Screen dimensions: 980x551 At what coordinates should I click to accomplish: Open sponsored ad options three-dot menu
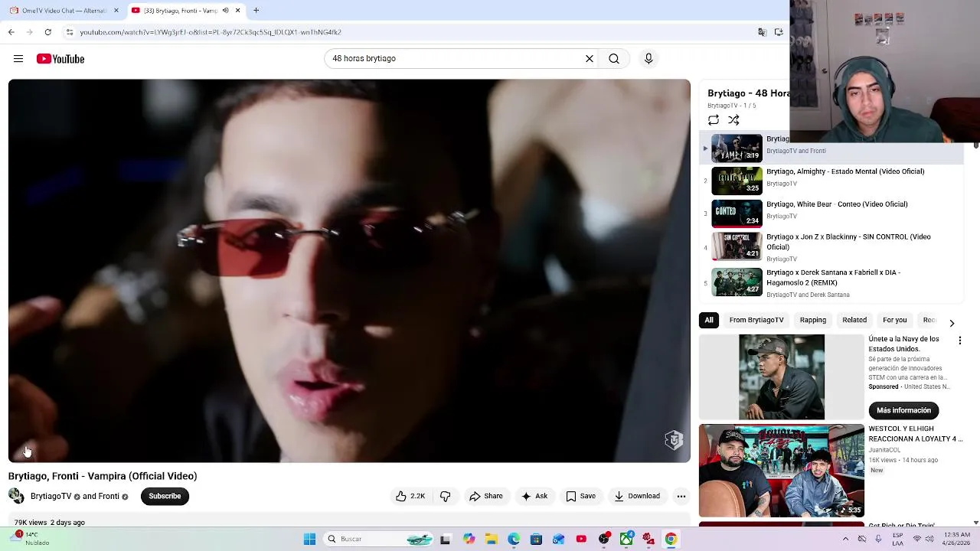pyautogui.click(x=960, y=341)
